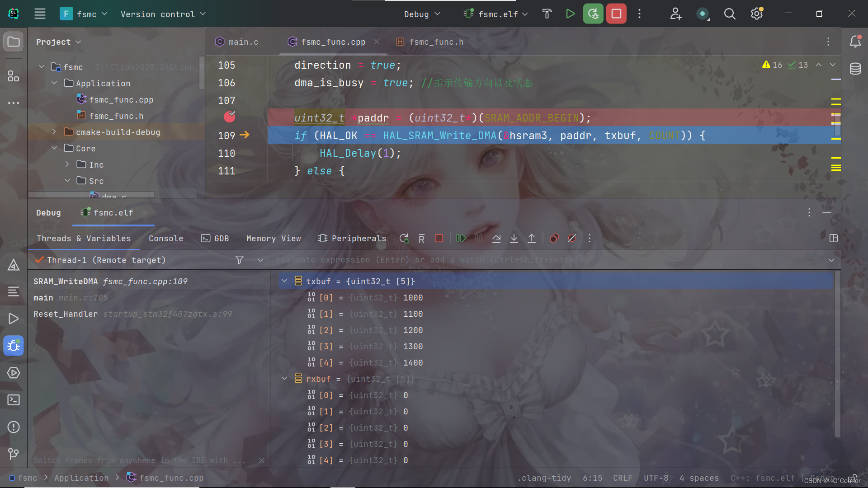Stop the debug session with red Stop icon
868x488 pixels.
pos(616,14)
